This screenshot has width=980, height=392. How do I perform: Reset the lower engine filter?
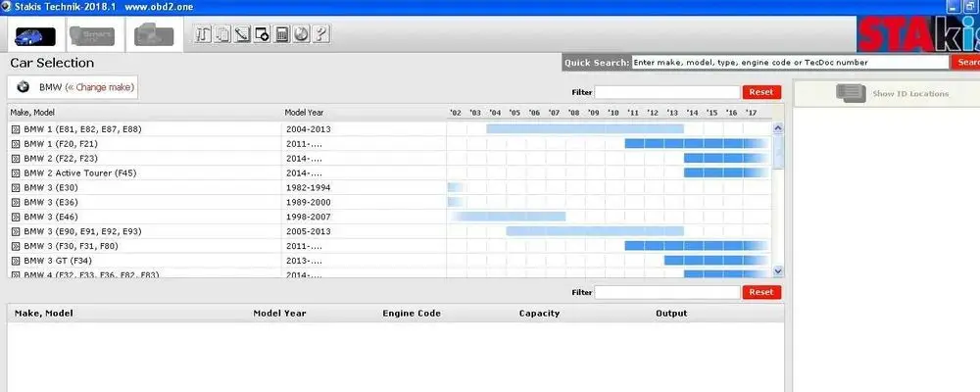click(x=761, y=292)
